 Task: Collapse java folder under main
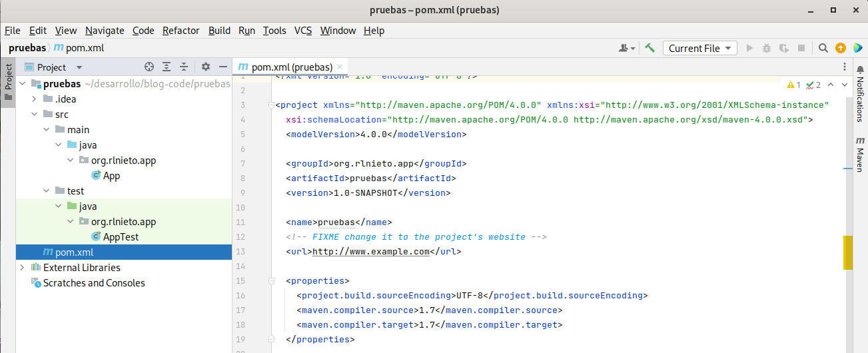pos(59,145)
